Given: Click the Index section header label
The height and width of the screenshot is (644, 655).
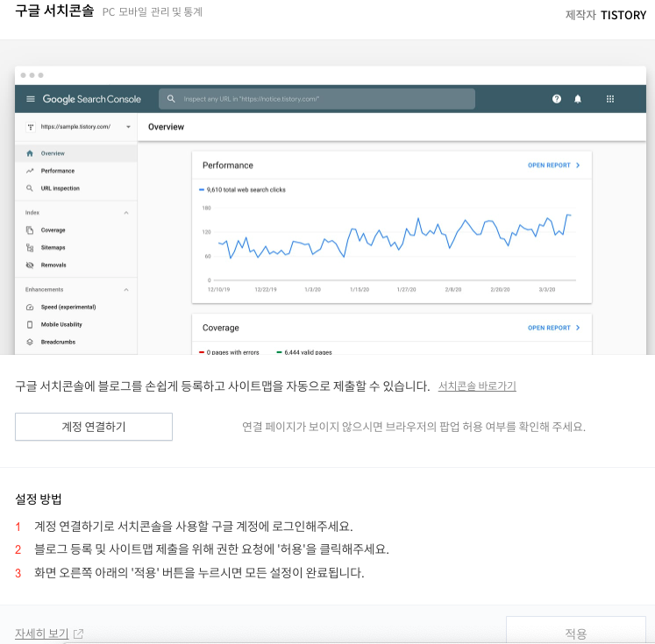Looking at the screenshot, I should click(32, 213).
